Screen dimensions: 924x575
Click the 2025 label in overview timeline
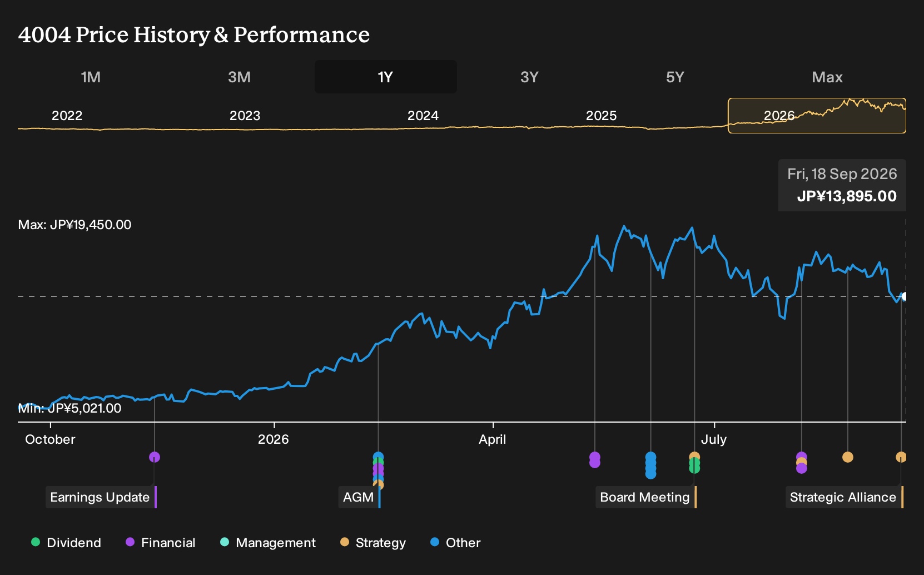click(602, 116)
